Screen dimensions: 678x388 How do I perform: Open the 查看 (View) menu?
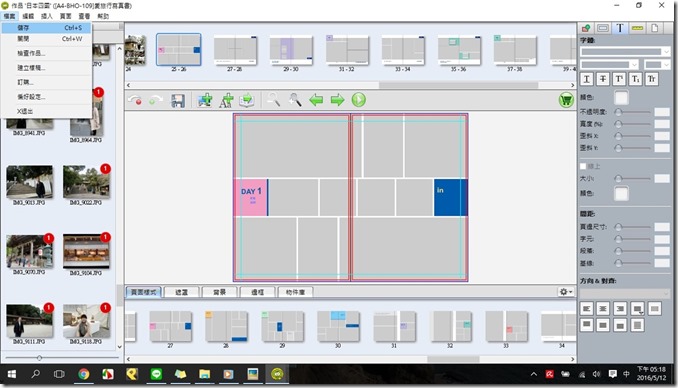(x=84, y=16)
